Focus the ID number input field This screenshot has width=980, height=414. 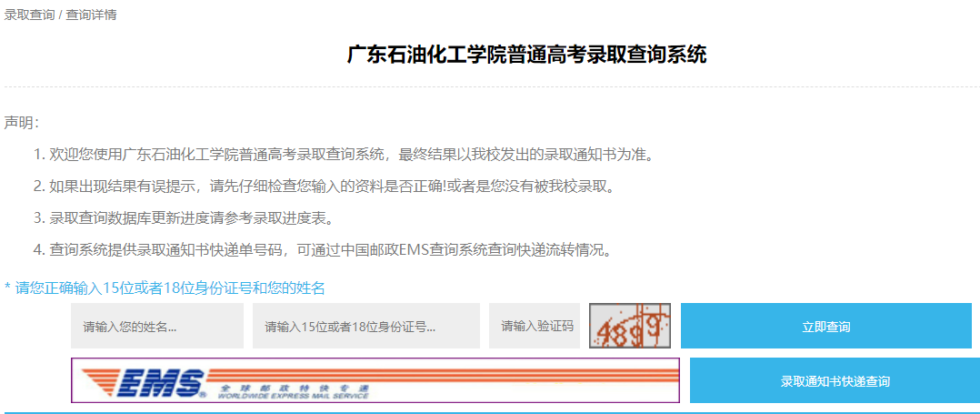(366, 326)
